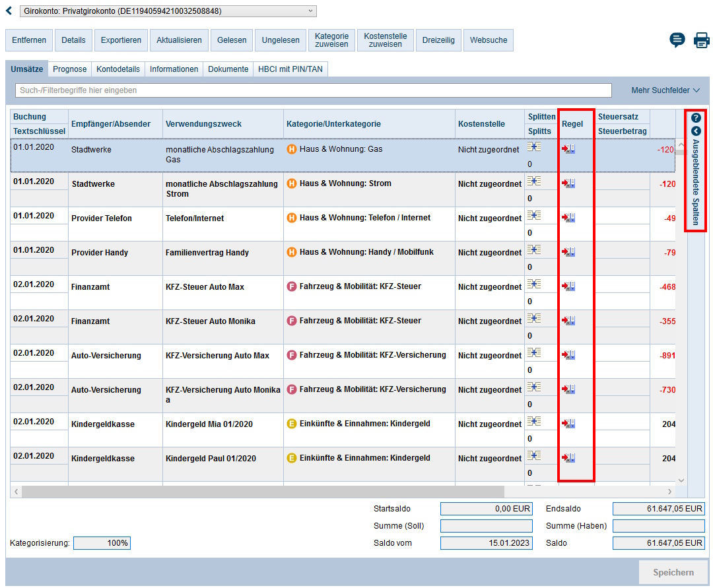Click rule icon for Provider Telefon row
Screen dimensions: 713x588
coord(568,217)
